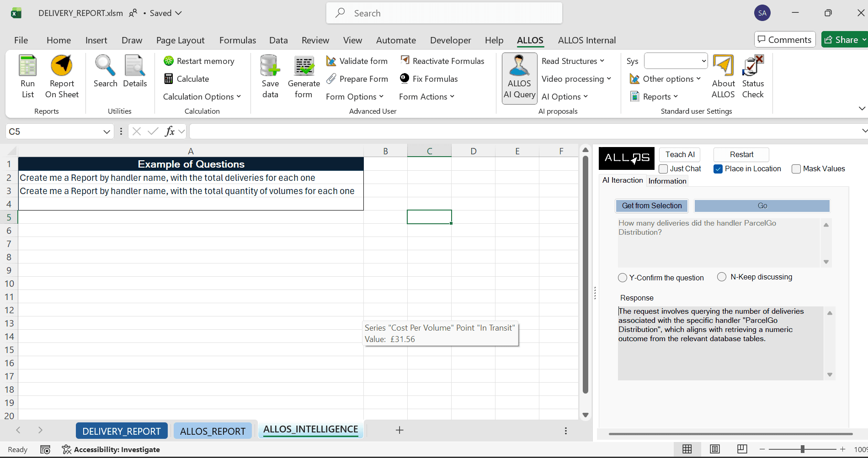Confirm formula entry checkmark icon
The width and height of the screenshot is (868, 458).
coord(153,132)
